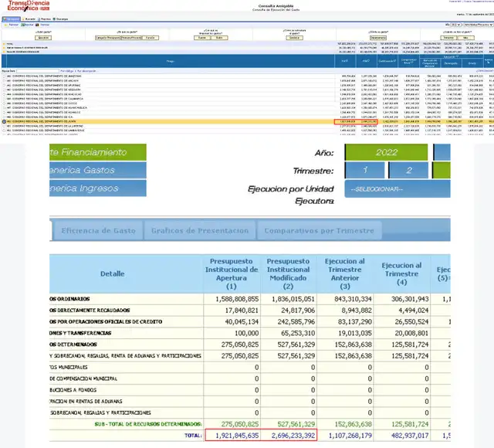This screenshot has width=494, height=448.
Task: Click the TOTAL value 2,696,233,392
Action: pyautogui.click(x=293, y=436)
